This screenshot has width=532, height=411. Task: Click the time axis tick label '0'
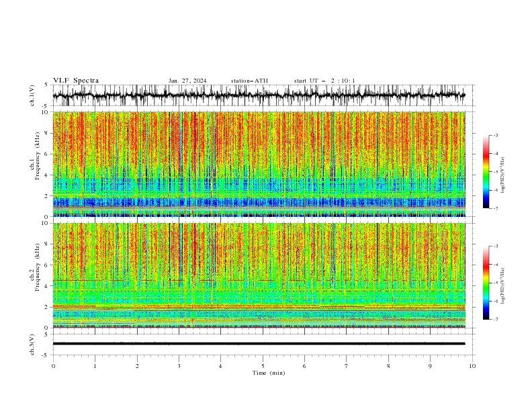pyautogui.click(x=53, y=366)
